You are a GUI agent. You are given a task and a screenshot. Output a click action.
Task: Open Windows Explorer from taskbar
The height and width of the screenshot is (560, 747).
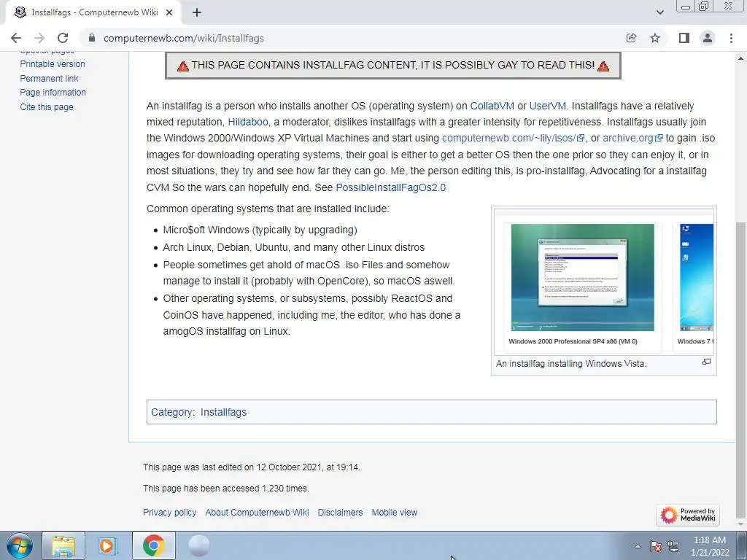[x=63, y=545]
